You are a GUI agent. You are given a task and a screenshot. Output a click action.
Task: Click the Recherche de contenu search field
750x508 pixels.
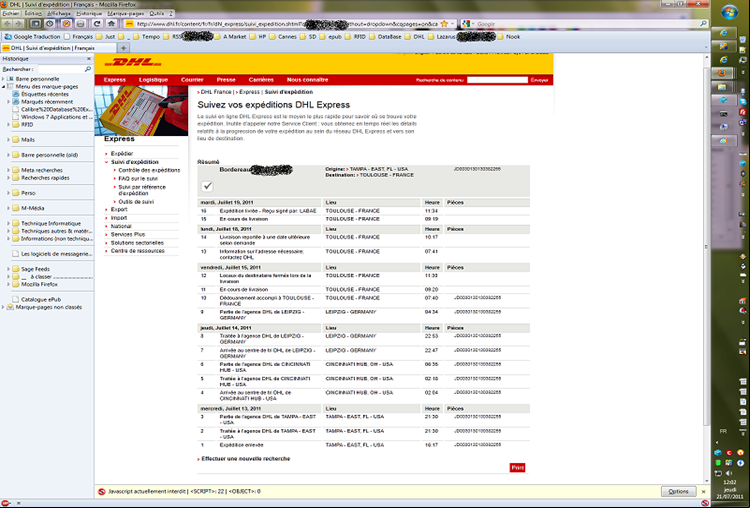point(497,80)
